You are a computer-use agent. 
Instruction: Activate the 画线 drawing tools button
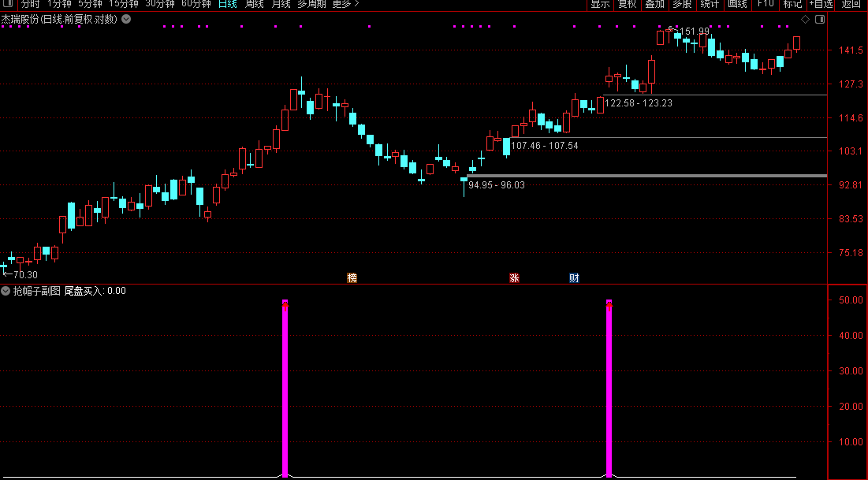(737, 4)
